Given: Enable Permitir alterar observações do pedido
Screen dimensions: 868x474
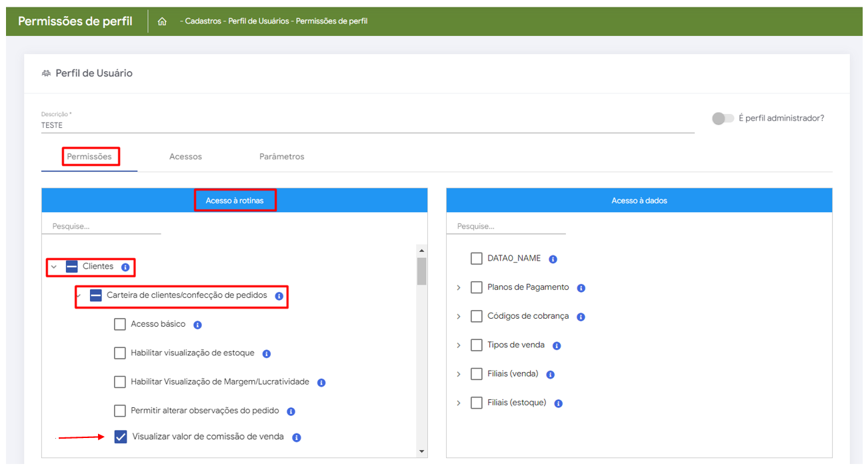Looking at the screenshot, I should point(120,411).
